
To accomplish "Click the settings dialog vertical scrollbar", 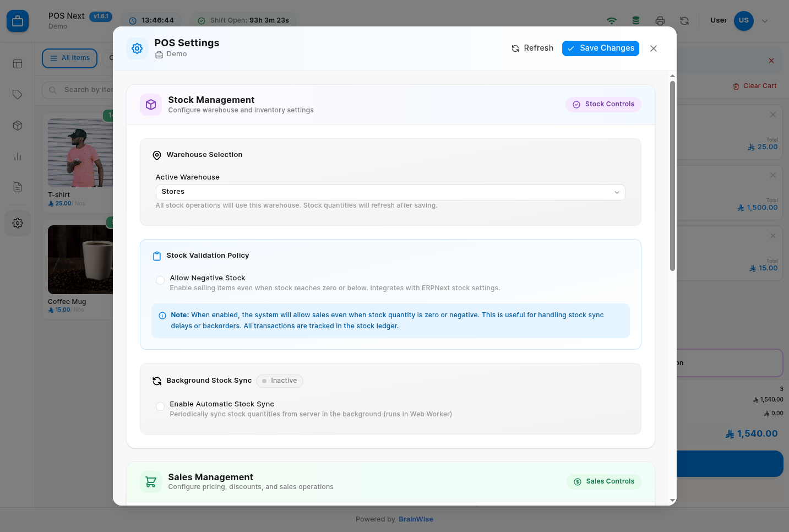I will coord(672,176).
